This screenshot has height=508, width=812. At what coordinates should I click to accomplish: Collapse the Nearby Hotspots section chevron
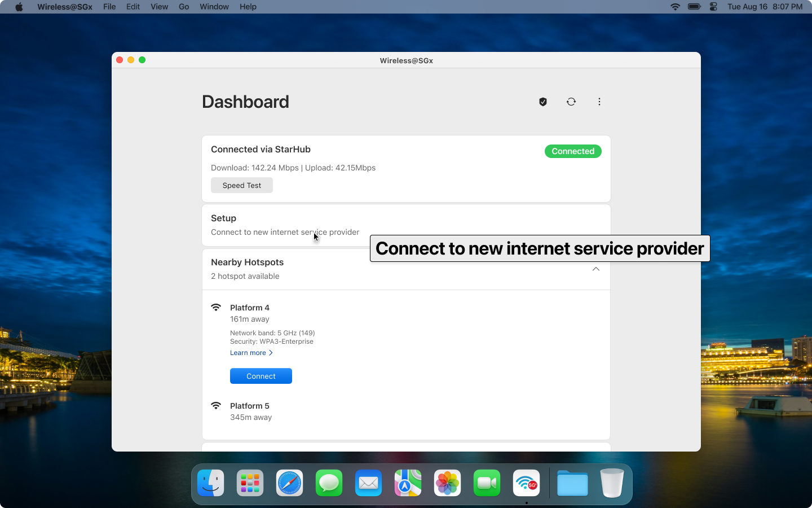(x=595, y=269)
